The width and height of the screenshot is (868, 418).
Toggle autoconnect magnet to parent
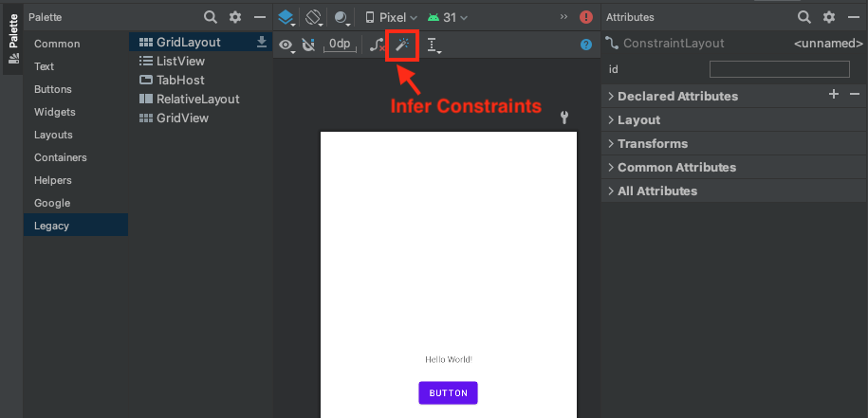click(x=308, y=45)
